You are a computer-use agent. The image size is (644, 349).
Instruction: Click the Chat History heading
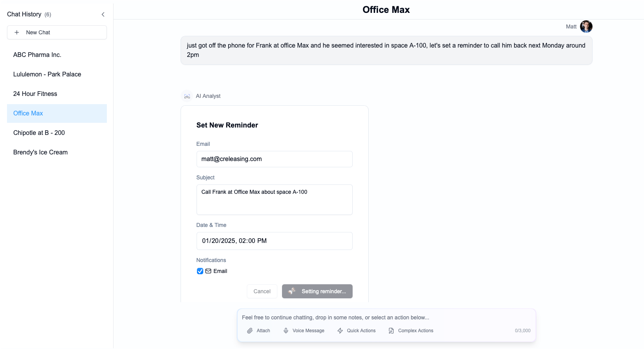24,14
